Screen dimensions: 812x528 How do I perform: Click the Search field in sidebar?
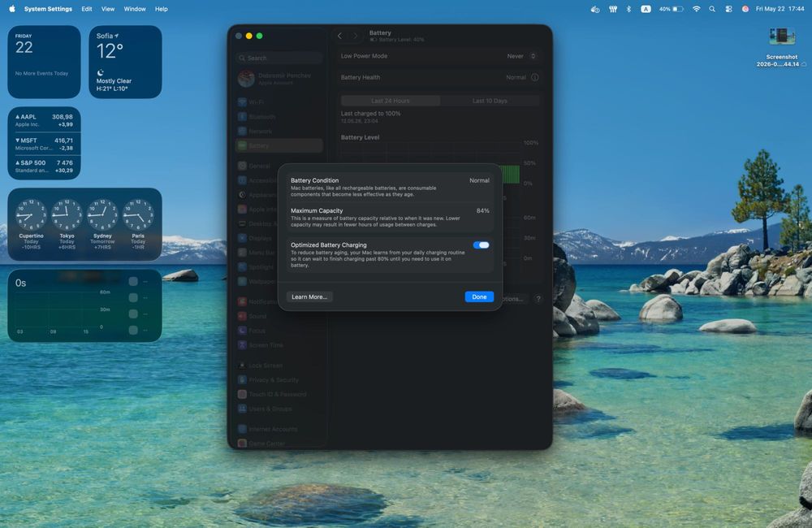279,58
